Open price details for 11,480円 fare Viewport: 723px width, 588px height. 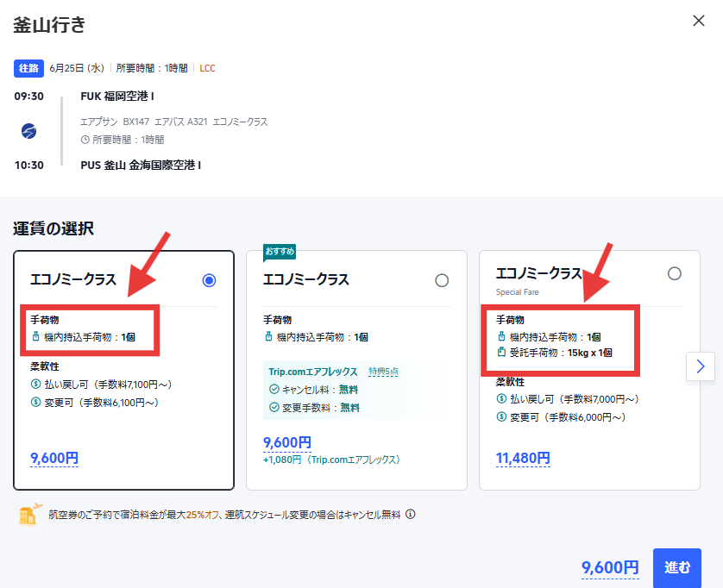[523, 459]
